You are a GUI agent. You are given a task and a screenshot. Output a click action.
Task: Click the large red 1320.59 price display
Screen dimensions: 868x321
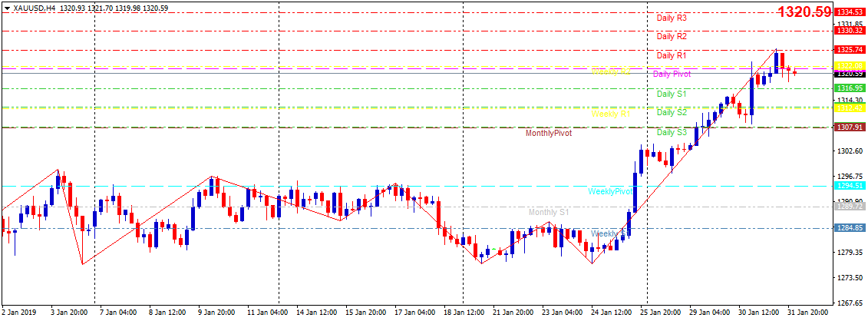pos(804,12)
